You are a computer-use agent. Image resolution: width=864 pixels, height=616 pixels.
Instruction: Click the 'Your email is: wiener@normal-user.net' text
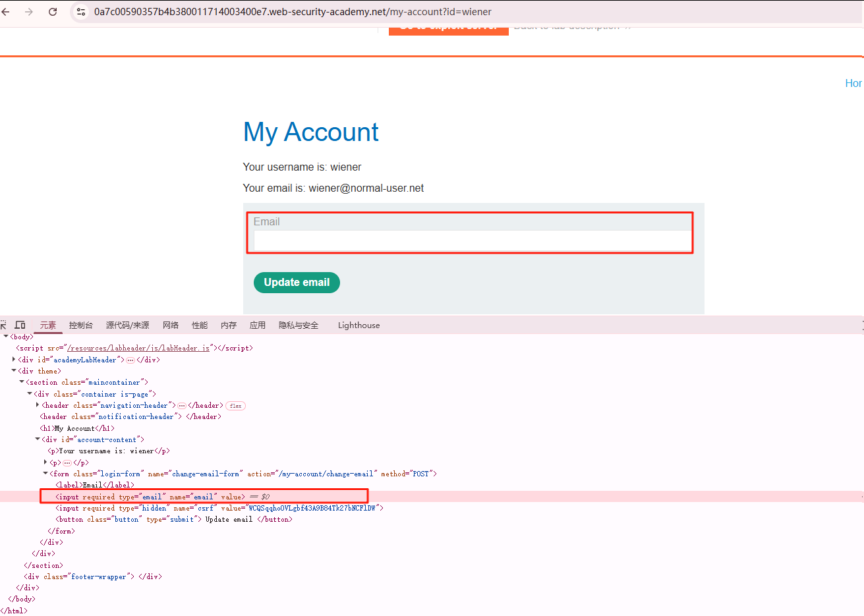(333, 188)
